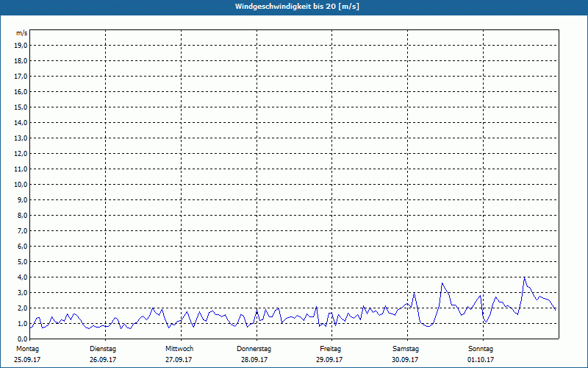This screenshot has height=368, width=588.
Task: Click the 'Montag' day label
Action: pyautogui.click(x=27, y=349)
